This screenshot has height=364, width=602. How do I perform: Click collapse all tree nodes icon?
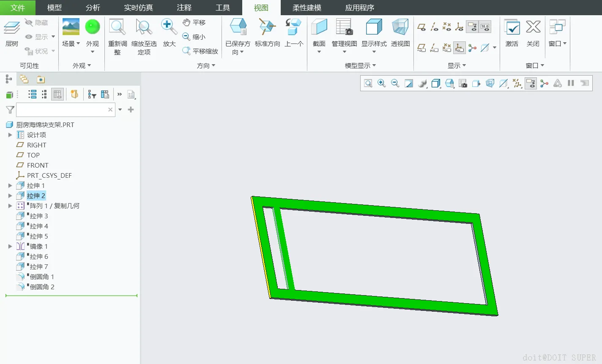pos(44,94)
